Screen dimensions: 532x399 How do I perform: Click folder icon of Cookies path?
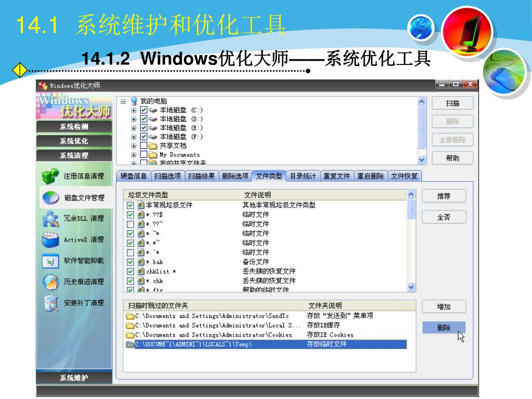click(130, 335)
